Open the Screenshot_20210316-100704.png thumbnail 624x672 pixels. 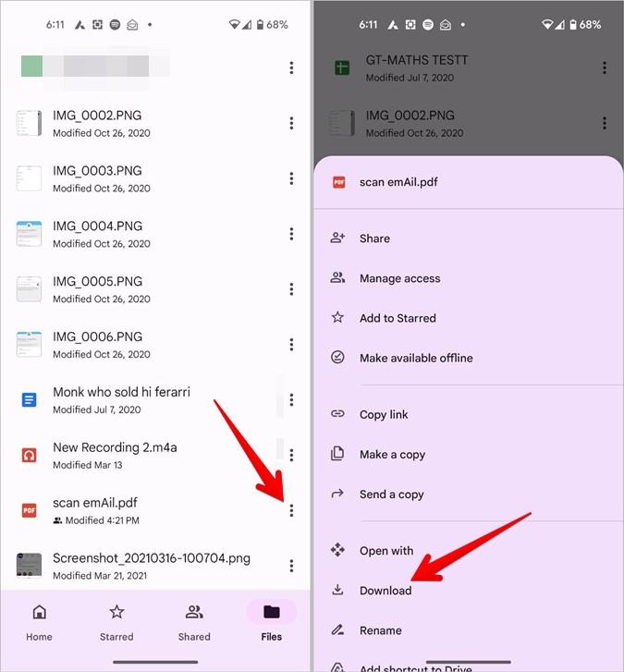coord(30,566)
